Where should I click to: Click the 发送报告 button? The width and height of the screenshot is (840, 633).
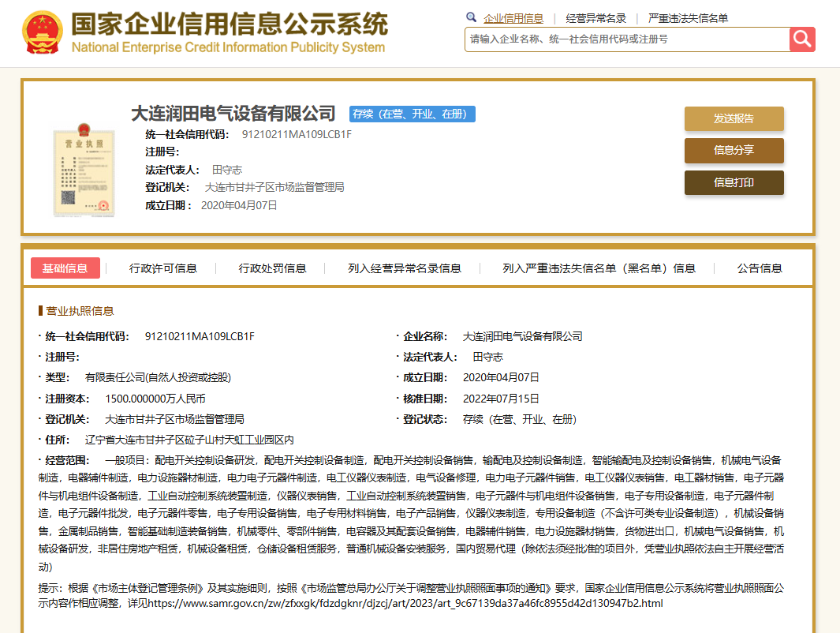(x=734, y=118)
